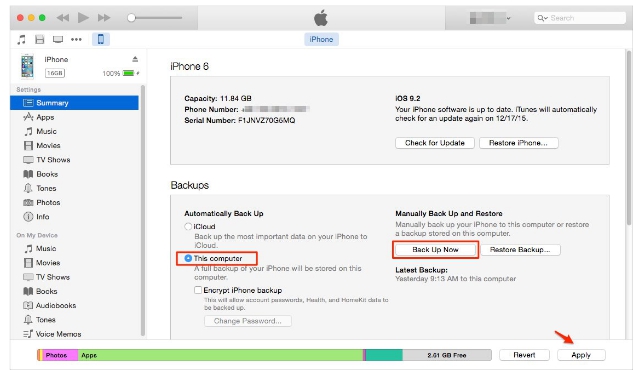Click the Restore Backup... button
The height and width of the screenshot is (371, 634).
coord(520,250)
